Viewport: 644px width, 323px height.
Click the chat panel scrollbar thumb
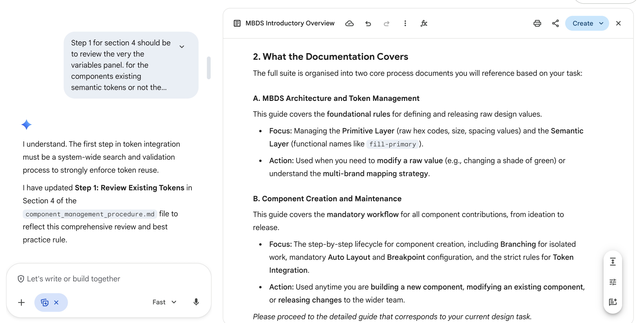[x=209, y=68]
